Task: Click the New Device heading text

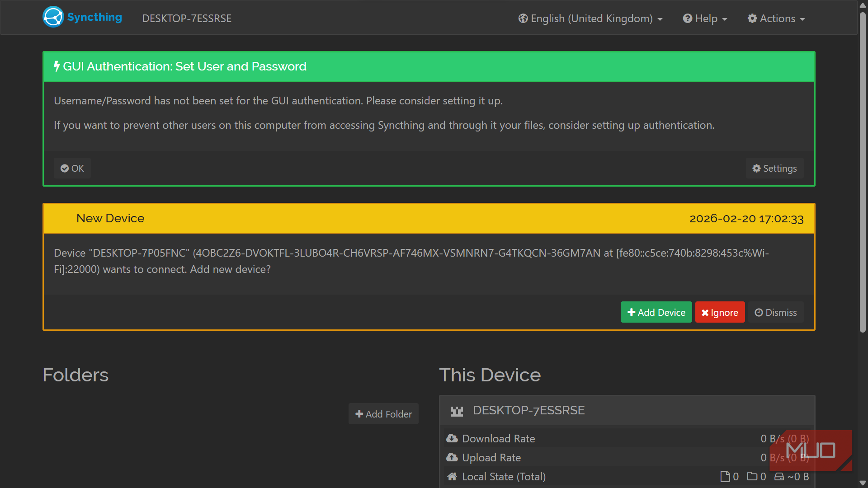Action: point(110,218)
